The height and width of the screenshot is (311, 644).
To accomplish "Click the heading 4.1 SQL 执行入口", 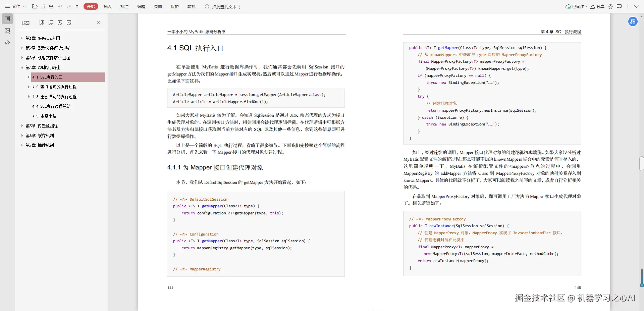I will point(195,48).
